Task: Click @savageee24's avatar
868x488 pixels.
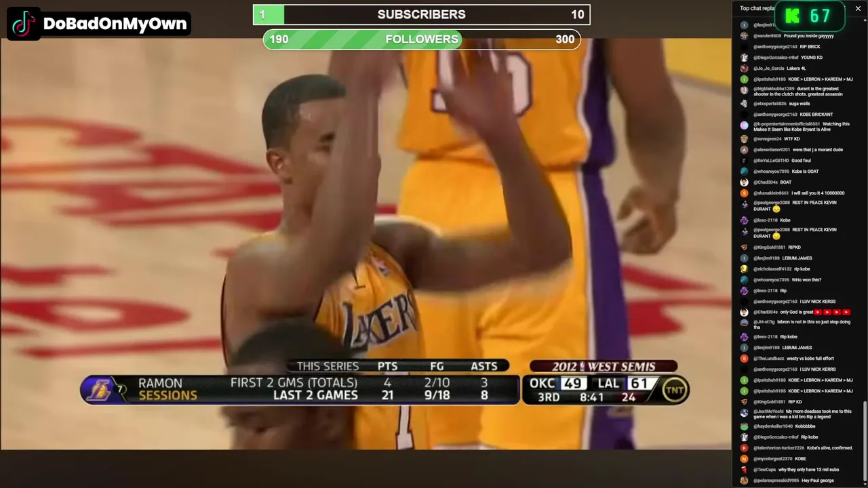Action: point(744,139)
